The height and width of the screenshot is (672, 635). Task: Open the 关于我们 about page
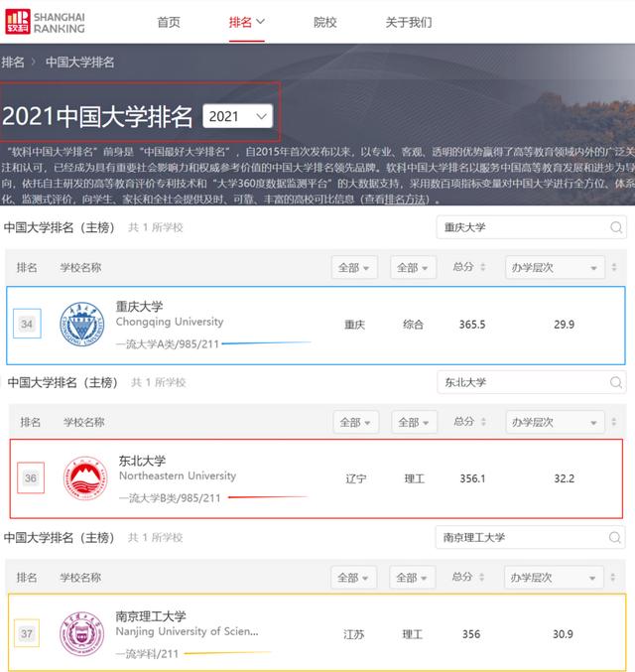(x=409, y=22)
